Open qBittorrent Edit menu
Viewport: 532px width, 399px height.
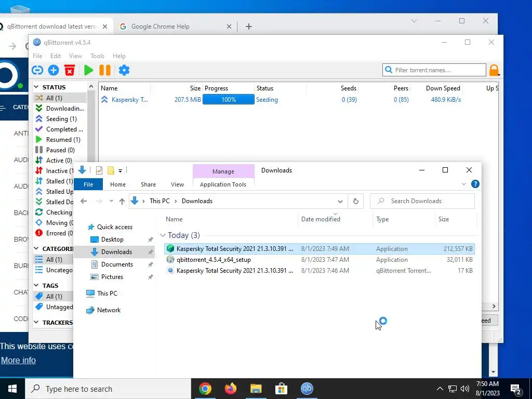click(x=55, y=56)
